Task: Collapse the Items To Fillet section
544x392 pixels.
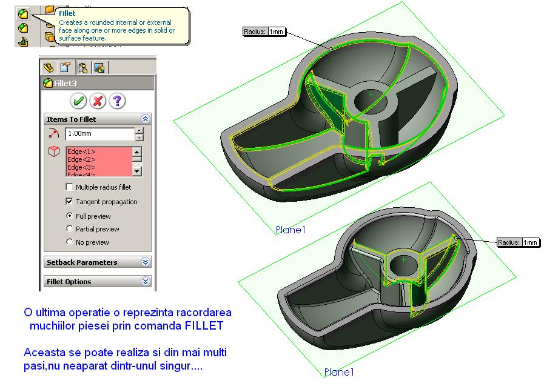Action: point(146,119)
